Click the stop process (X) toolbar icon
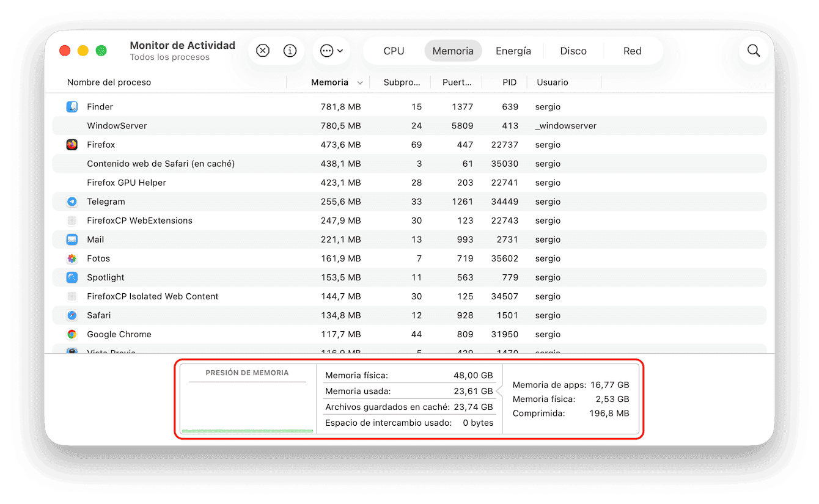 (x=263, y=51)
